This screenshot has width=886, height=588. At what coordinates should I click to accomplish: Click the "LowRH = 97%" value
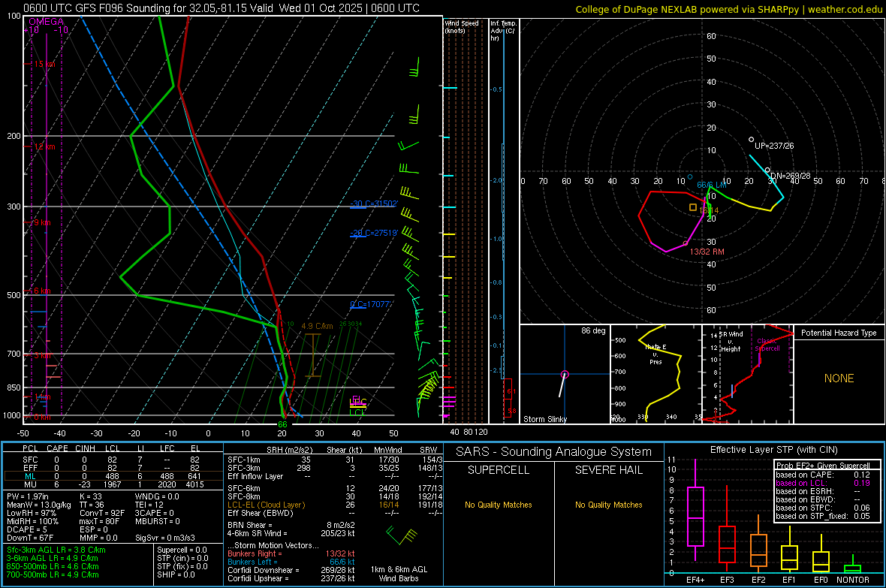point(32,513)
